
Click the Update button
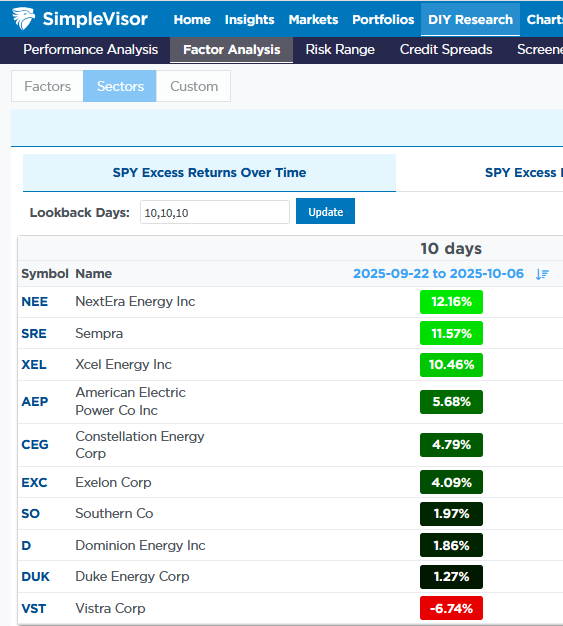click(x=325, y=212)
